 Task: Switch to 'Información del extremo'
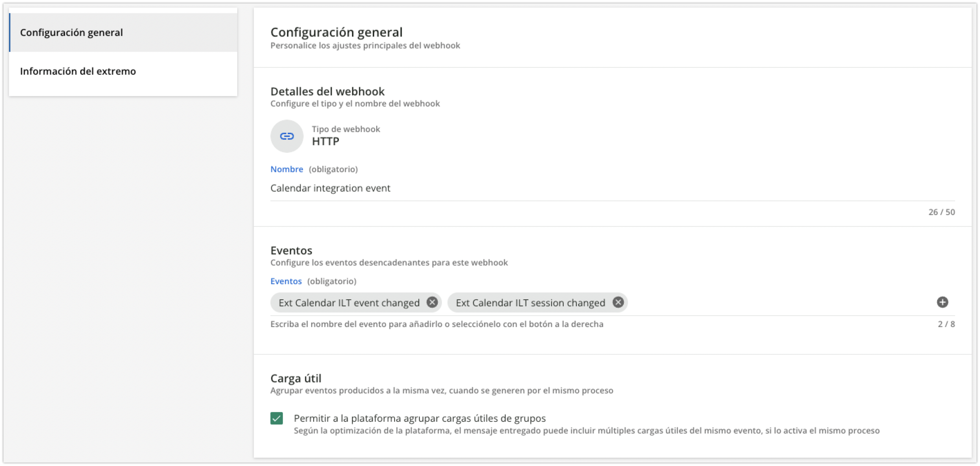[x=78, y=71]
